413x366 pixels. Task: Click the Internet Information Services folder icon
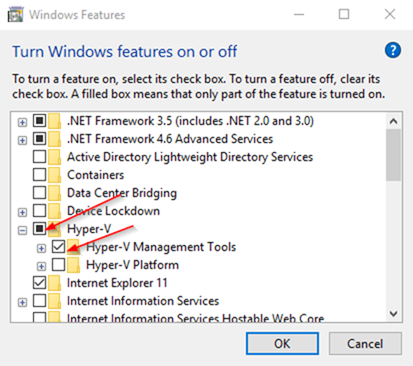click(x=55, y=301)
